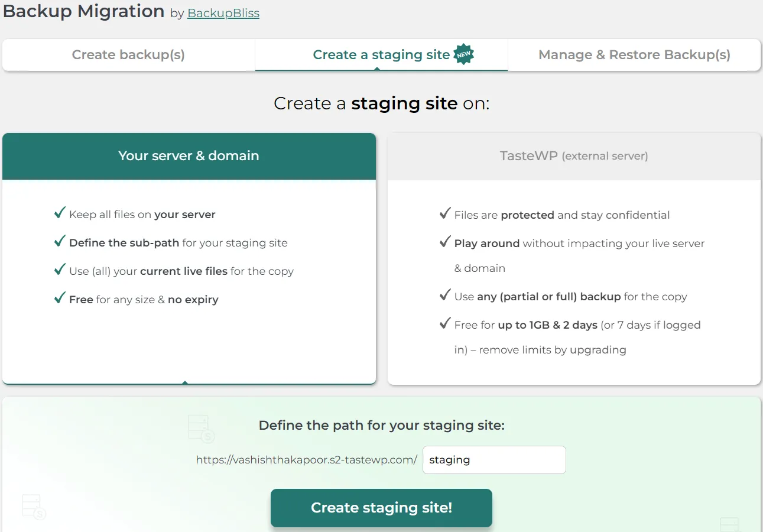763x532 pixels.
Task: Click Create staging site! button
Action: pyautogui.click(x=381, y=508)
